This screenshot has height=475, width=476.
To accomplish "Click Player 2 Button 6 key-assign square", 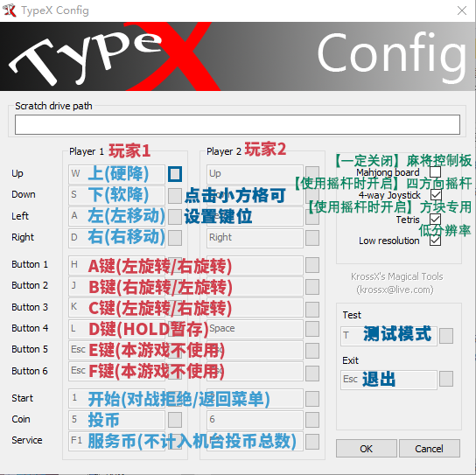I will click(x=312, y=373).
